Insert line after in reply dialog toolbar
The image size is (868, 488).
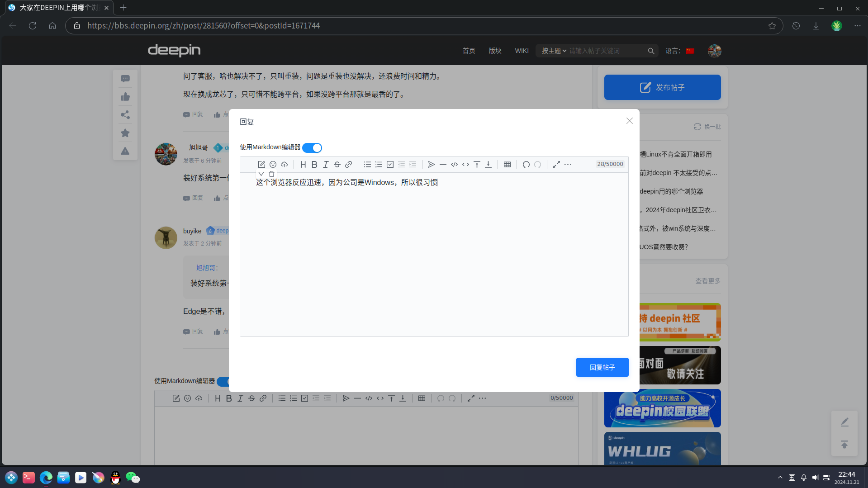click(x=488, y=165)
